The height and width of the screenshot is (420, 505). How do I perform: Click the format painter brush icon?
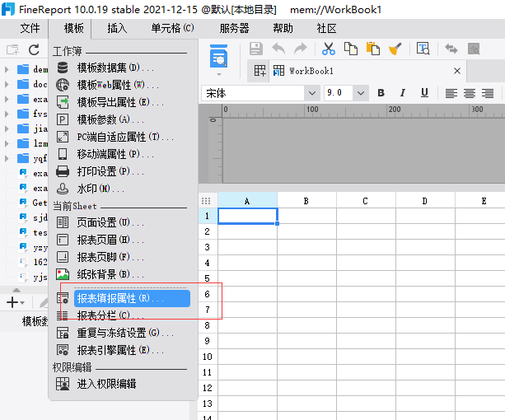395,49
